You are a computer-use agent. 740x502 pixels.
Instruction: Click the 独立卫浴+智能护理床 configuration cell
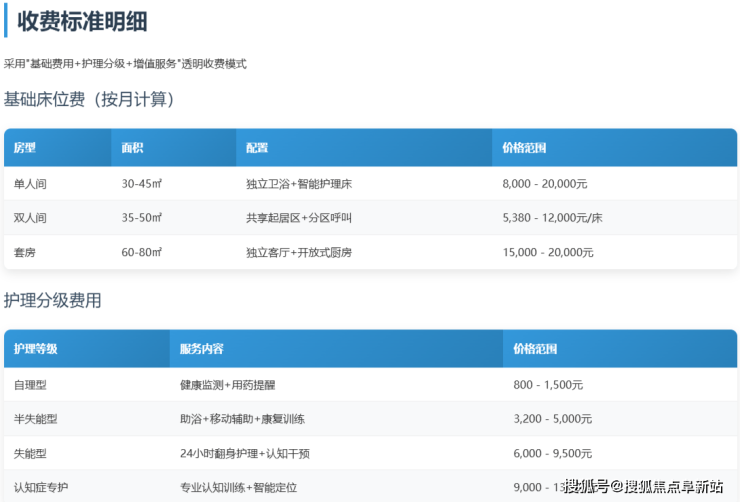pos(298,184)
